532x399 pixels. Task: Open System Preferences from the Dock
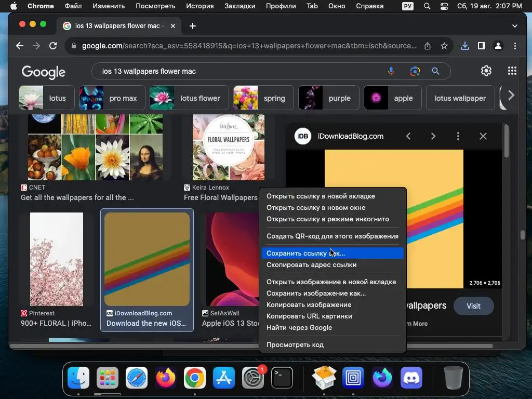tap(253, 378)
